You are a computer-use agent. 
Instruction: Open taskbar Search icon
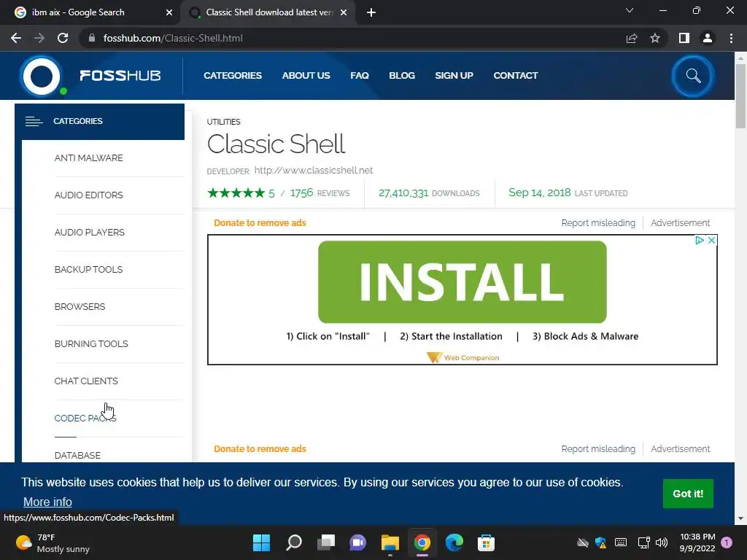point(294,542)
